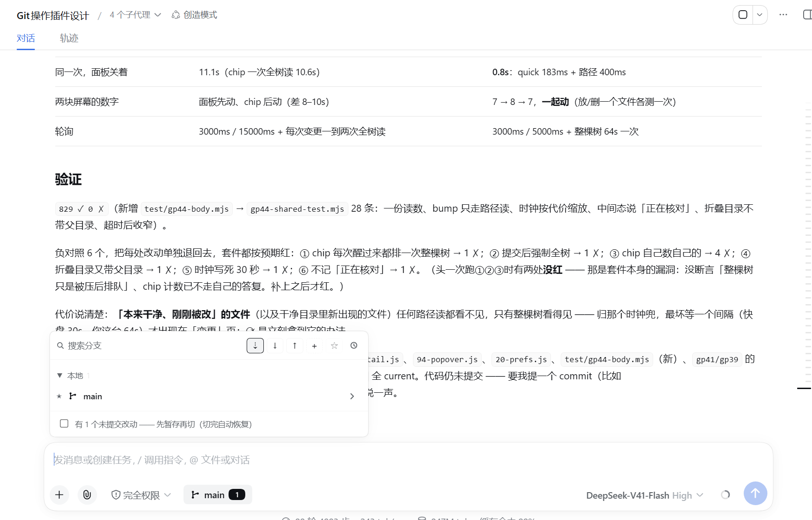Image resolution: width=812 pixels, height=520 pixels.
Task: Click the 创造模式 mode icon
Action: click(176, 15)
